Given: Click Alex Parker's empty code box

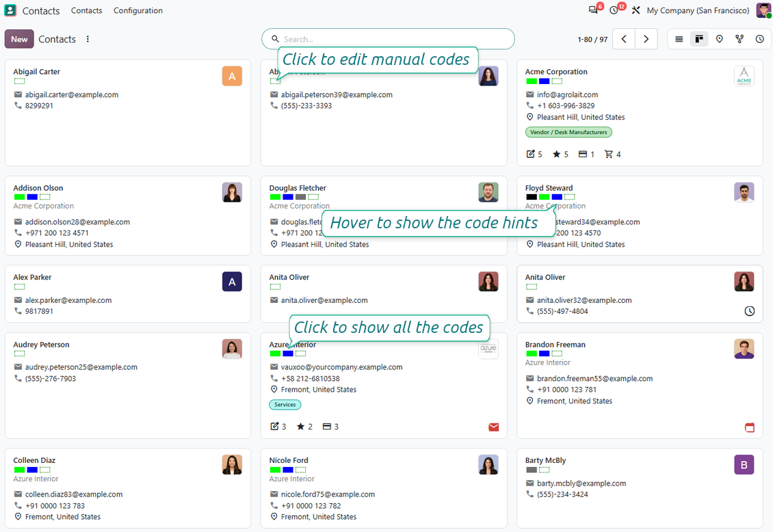Looking at the screenshot, I should [20, 287].
